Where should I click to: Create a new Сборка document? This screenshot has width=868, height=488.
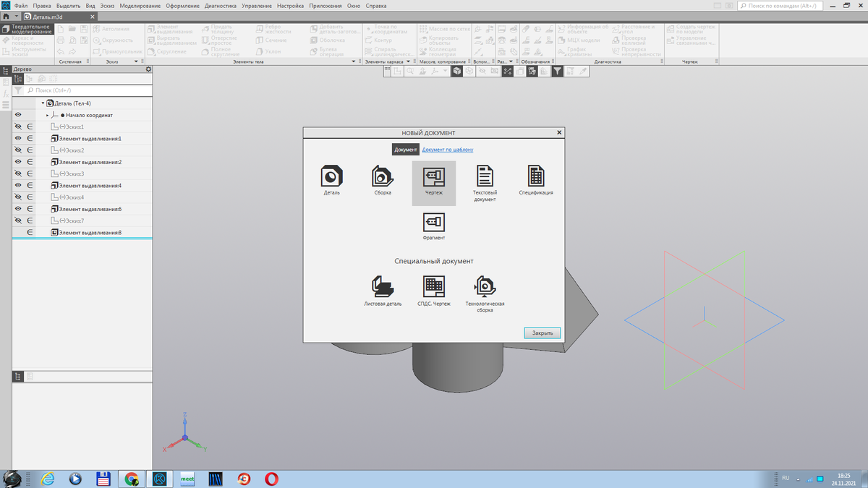383,181
